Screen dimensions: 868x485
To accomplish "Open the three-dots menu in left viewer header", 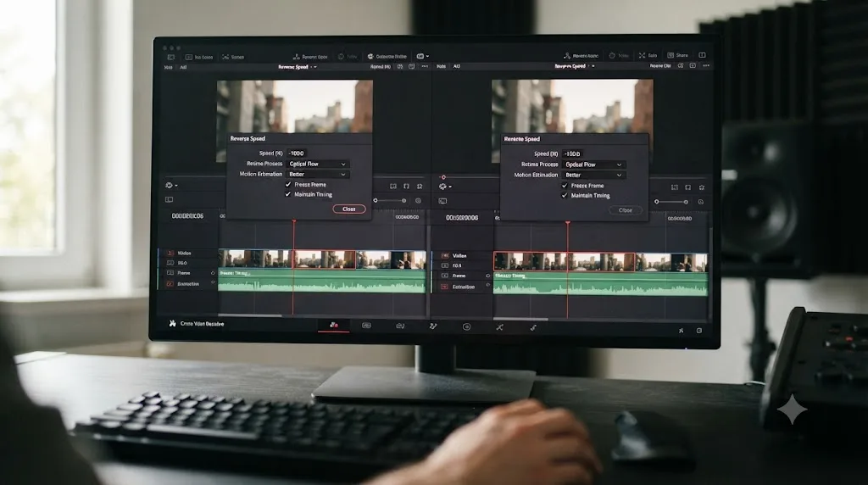I will pos(425,66).
